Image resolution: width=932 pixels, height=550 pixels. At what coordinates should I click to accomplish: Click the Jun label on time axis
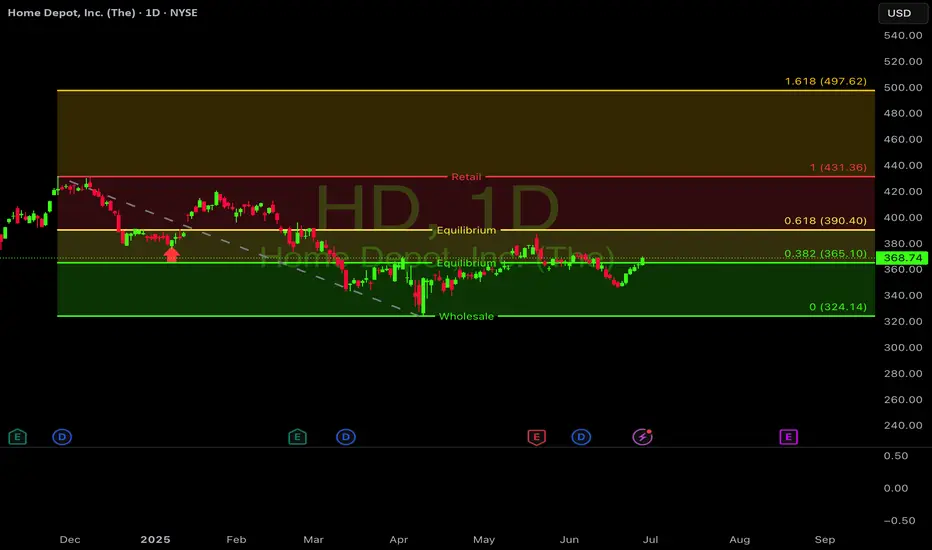click(x=569, y=539)
